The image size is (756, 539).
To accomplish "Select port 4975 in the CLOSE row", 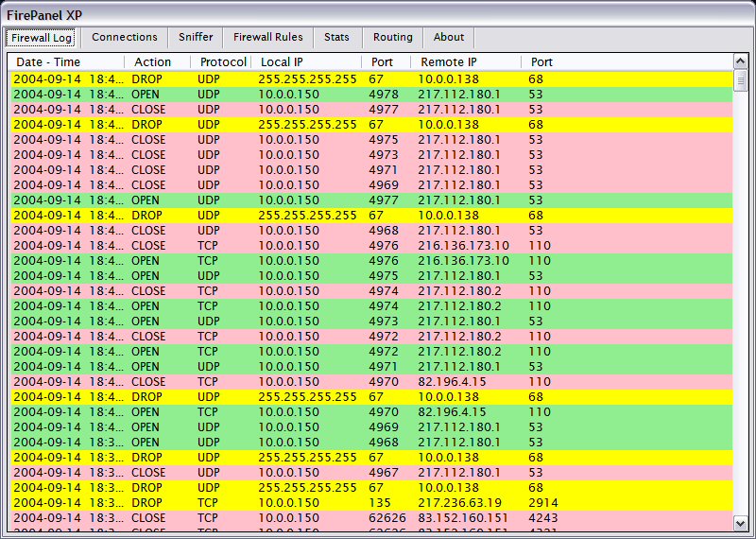I will click(x=384, y=140).
